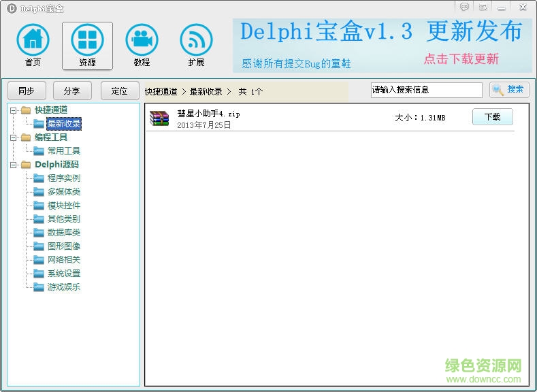Collapse the 快捷通道 tree node
Image resolution: width=537 pixels, height=392 pixels.
(x=13, y=110)
